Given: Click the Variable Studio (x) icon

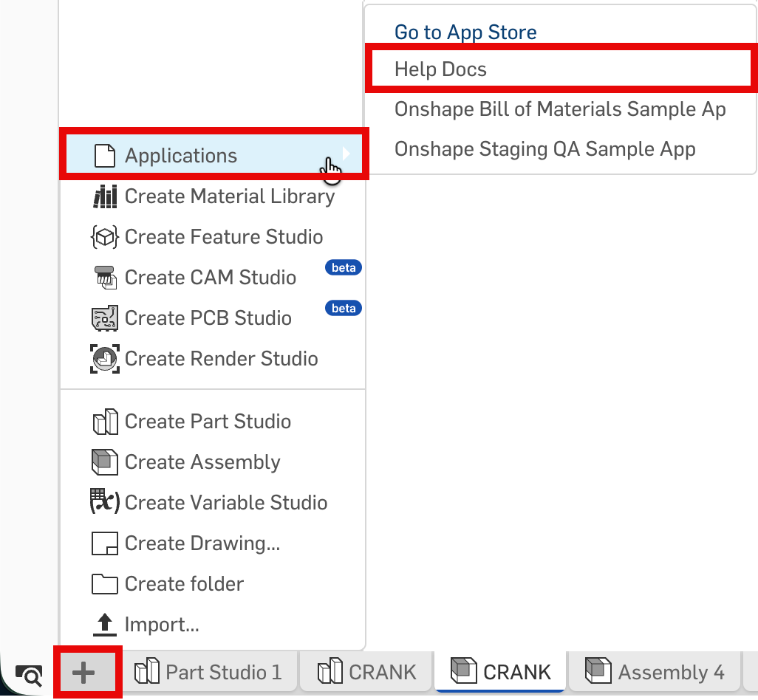Looking at the screenshot, I should click(104, 501).
